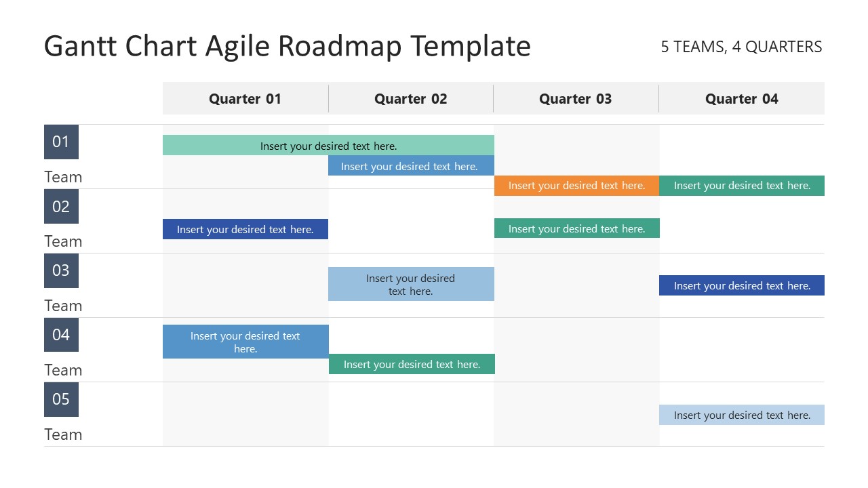
Task: Click the 02 team number box
Action: click(61, 206)
